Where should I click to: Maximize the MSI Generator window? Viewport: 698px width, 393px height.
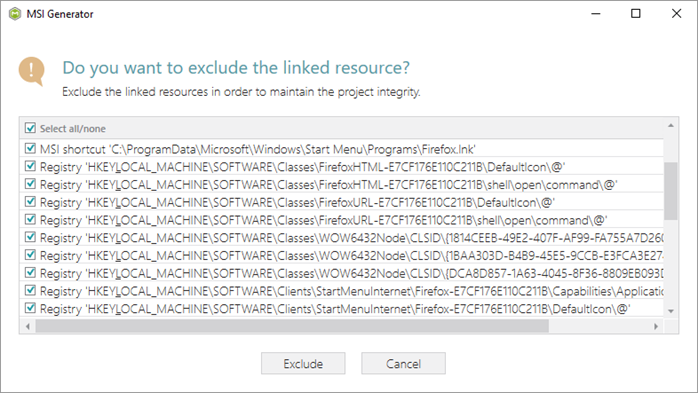point(636,14)
